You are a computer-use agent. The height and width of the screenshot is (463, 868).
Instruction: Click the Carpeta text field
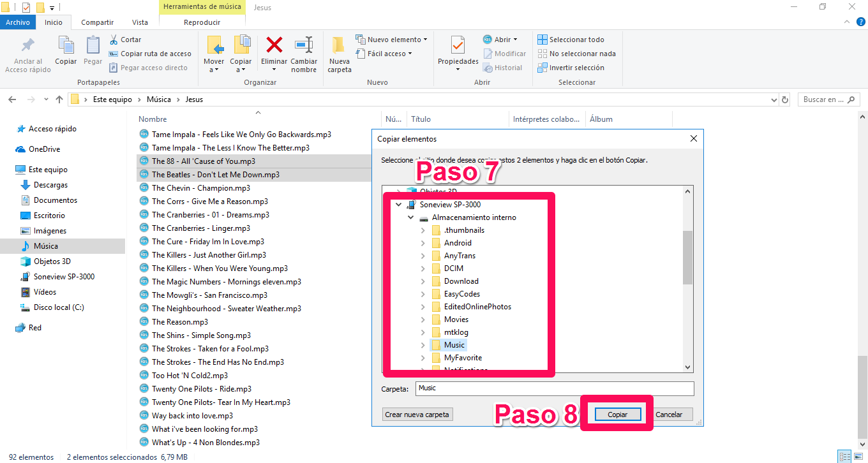(554, 388)
